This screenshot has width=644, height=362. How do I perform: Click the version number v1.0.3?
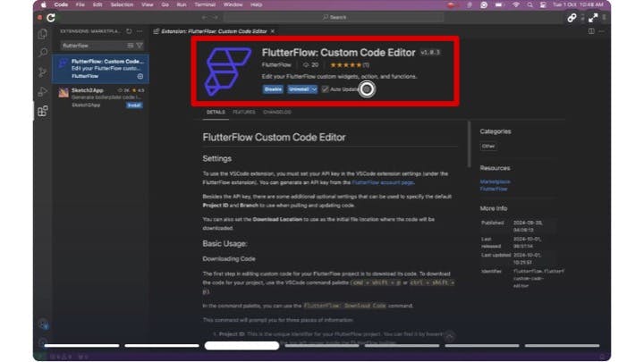pyautogui.click(x=430, y=53)
